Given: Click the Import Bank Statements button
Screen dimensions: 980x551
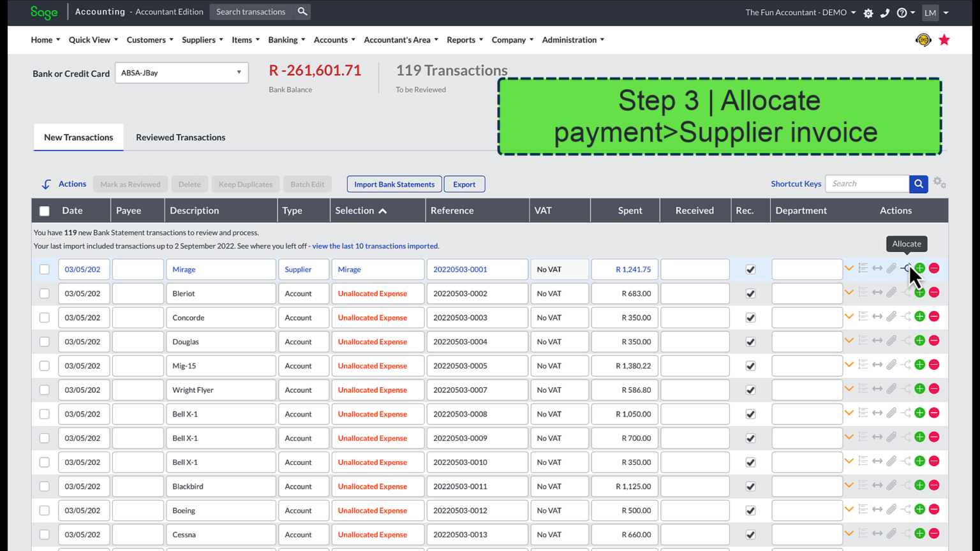Looking at the screenshot, I should coord(394,184).
